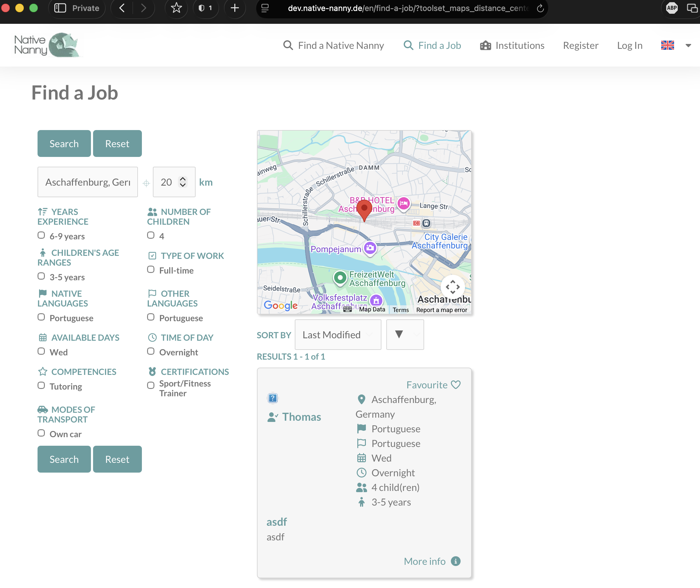
Task: Click the locate-me crosshair icon
Action: point(146,183)
